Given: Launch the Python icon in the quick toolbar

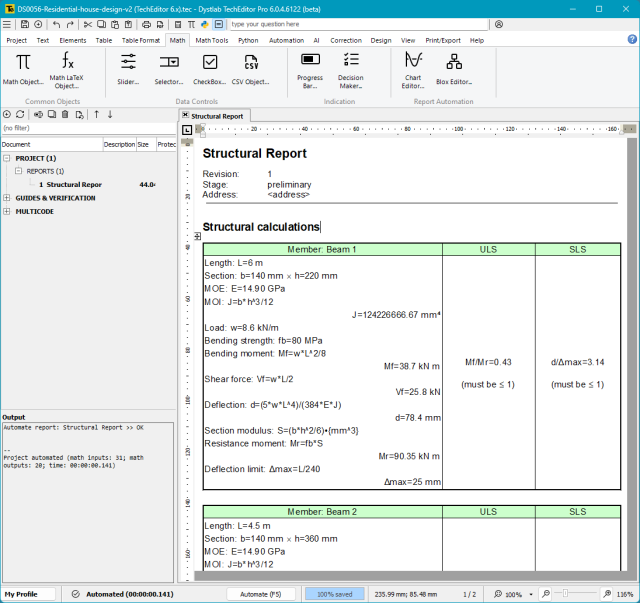Looking at the screenshot, I should (x=204, y=24).
